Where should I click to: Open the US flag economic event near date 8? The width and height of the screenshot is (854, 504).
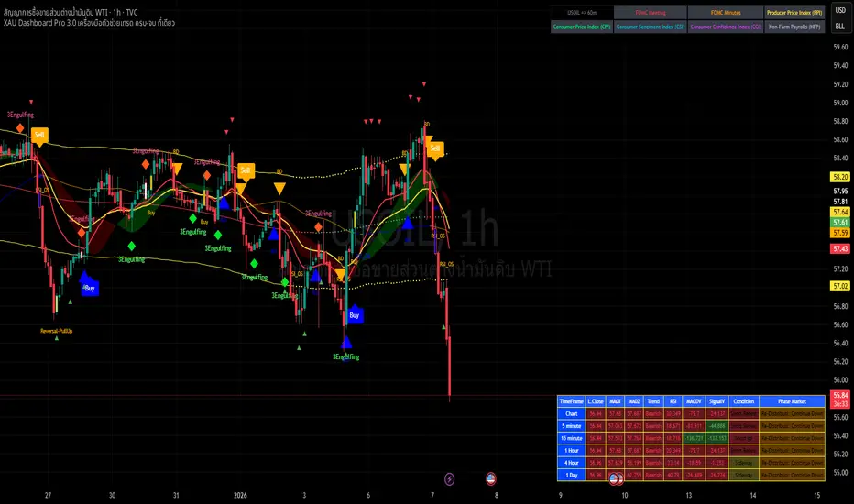tap(491, 479)
